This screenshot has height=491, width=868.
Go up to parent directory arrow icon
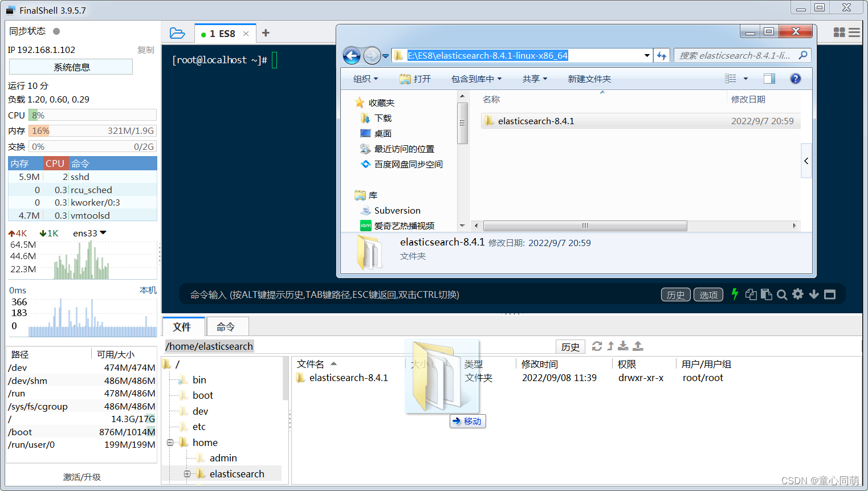[610, 346]
